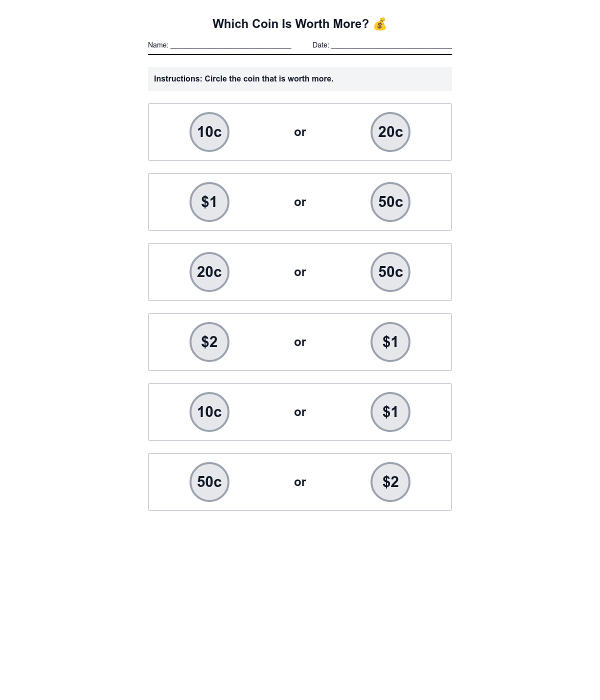Choose the $2 coin in the fourth row
Image resolution: width=600 pixels, height=700 pixels.
tap(209, 342)
